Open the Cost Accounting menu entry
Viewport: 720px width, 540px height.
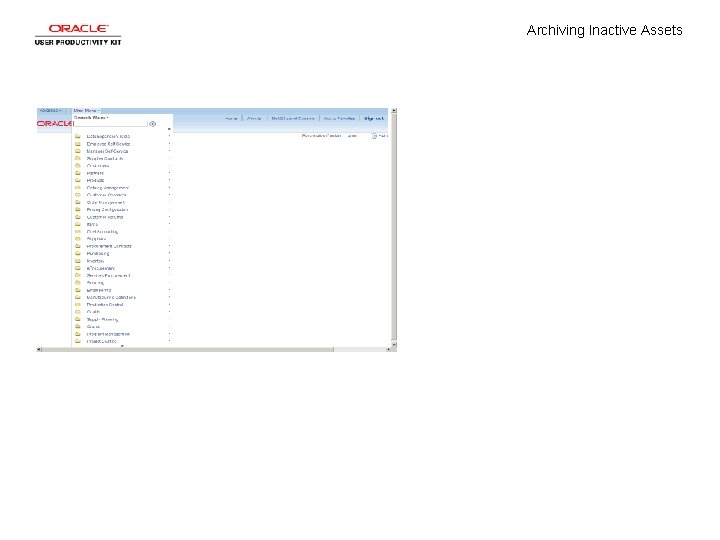point(102,232)
